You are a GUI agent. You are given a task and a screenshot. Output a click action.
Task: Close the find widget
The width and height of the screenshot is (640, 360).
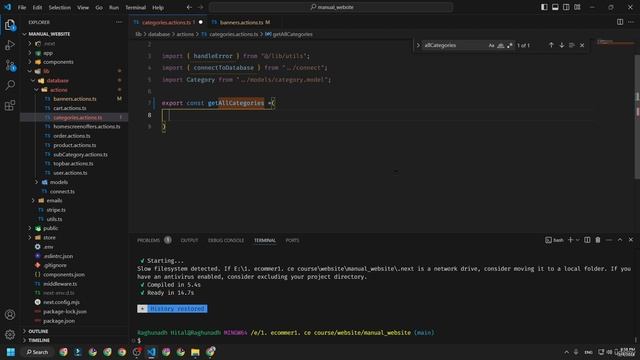[582, 45]
